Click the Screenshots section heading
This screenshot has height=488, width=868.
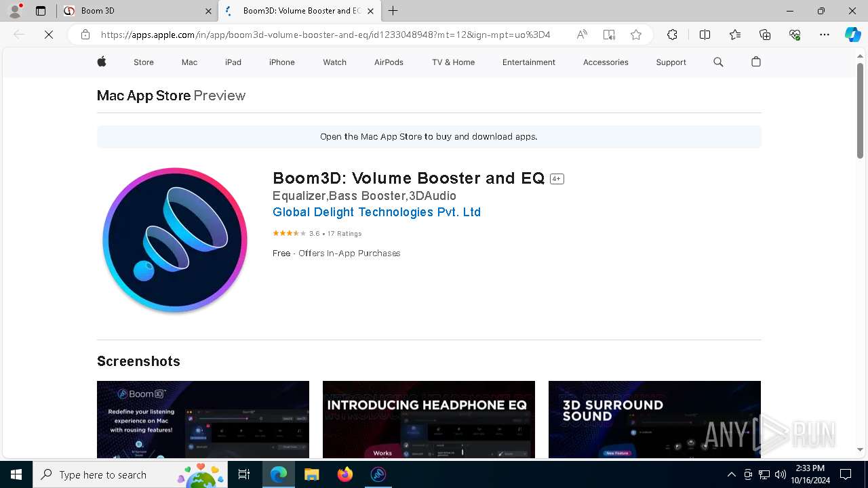tap(138, 361)
